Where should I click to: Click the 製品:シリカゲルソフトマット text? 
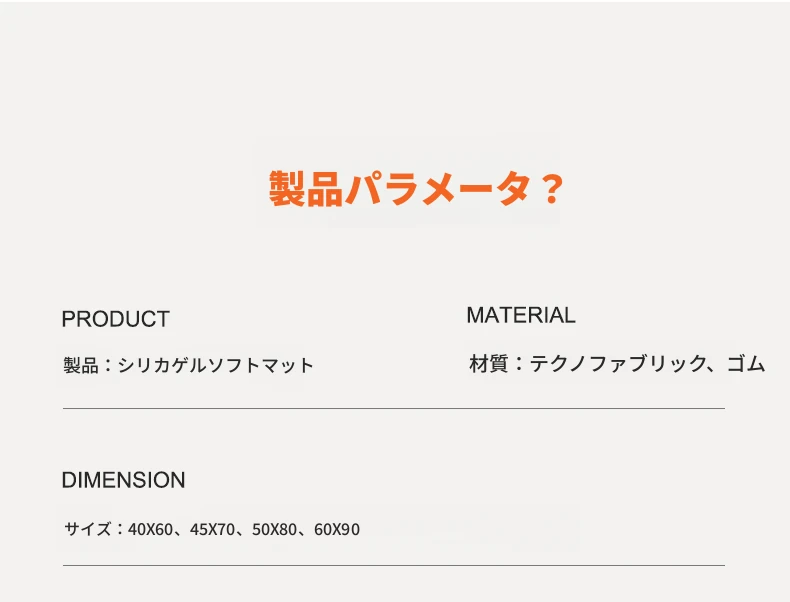(188, 365)
